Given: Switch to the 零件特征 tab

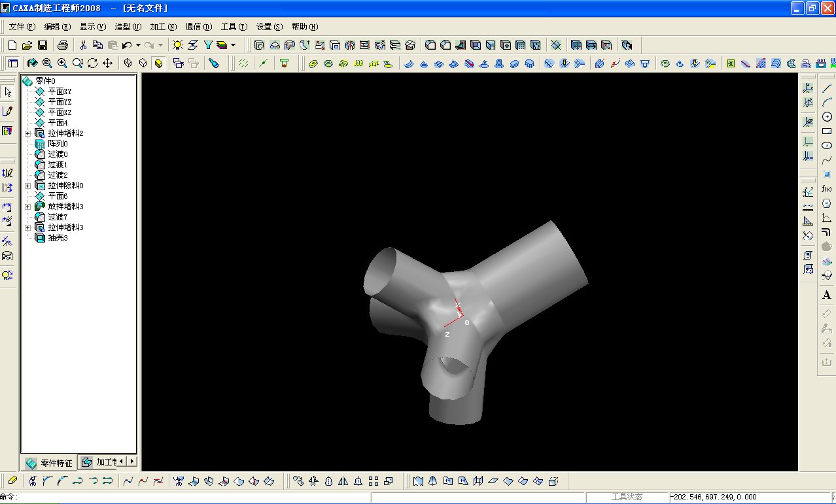Looking at the screenshot, I should click(49, 463).
